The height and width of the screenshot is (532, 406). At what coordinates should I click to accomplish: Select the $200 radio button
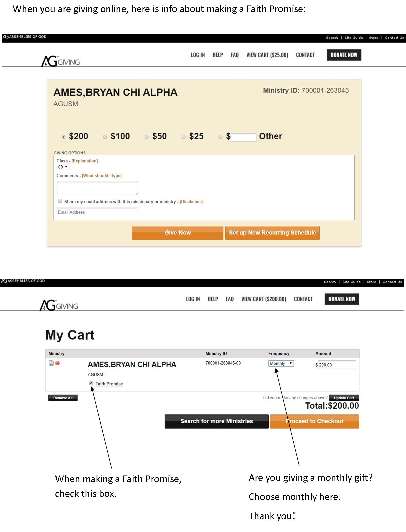point(63,137)
